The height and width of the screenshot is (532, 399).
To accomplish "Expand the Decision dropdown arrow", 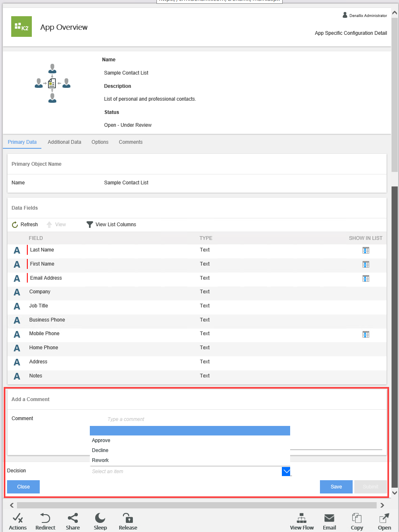I will pyautogui.click(x=286, y=472).
